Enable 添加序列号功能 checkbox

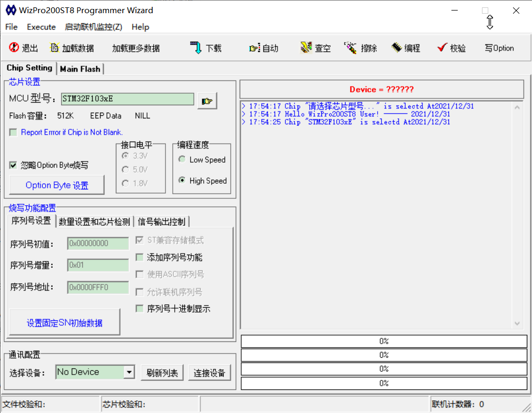(x=140, y=257)
